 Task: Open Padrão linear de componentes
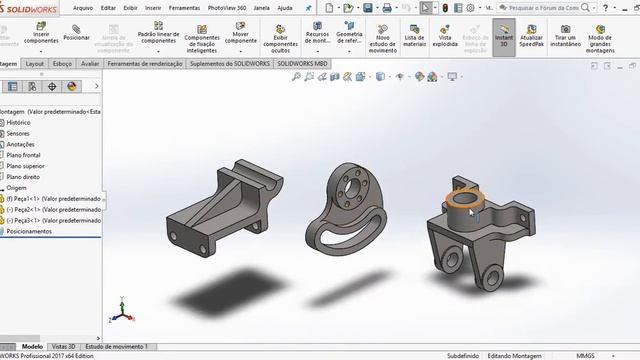pos(158,33)
